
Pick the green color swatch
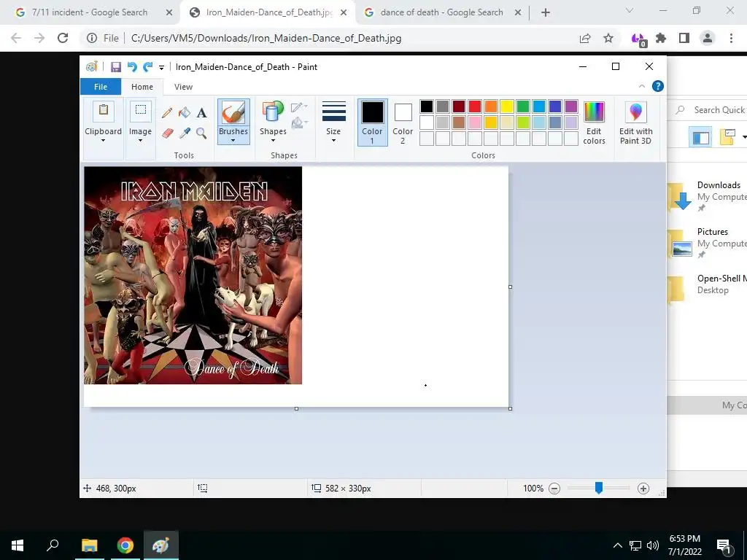[x=523, y=106]
